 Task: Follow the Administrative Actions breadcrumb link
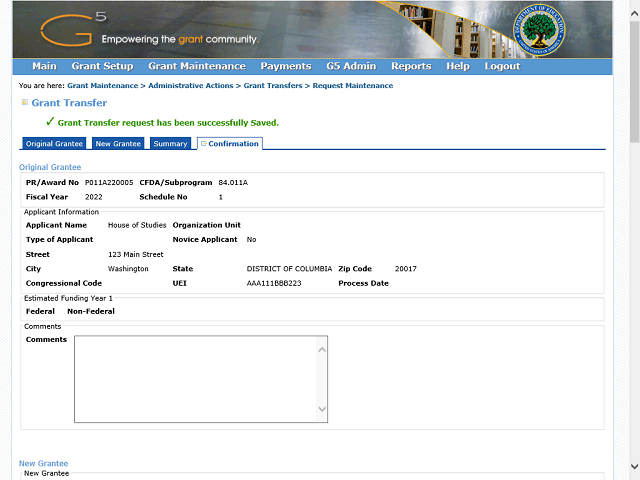click(x=191, y=86)
